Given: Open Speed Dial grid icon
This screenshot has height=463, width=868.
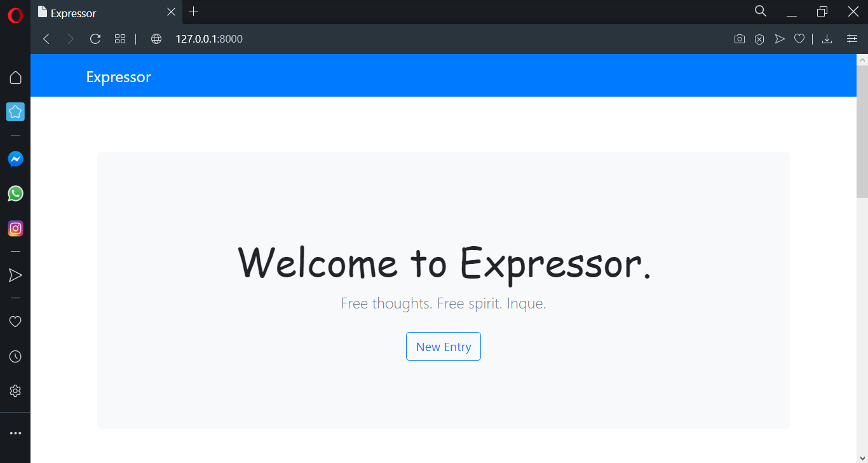Looking at the screenshot, I should (120, 39).
